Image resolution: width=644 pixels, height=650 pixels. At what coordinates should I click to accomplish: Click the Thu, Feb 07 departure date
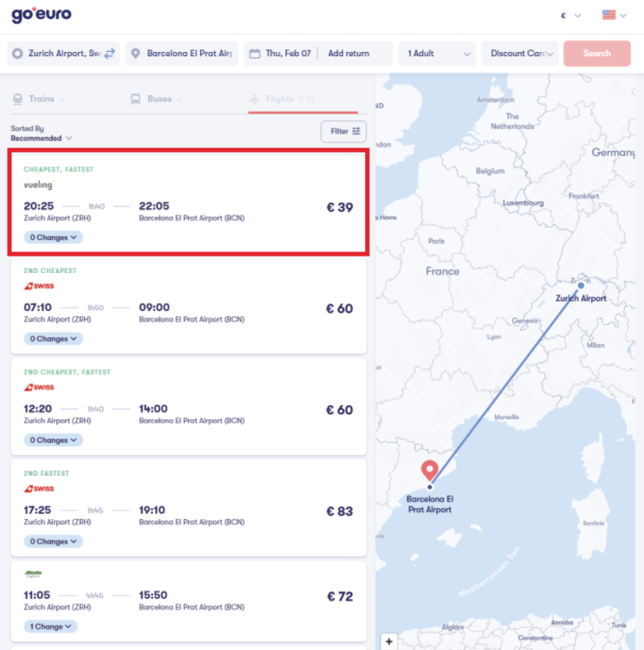[289, 54]
